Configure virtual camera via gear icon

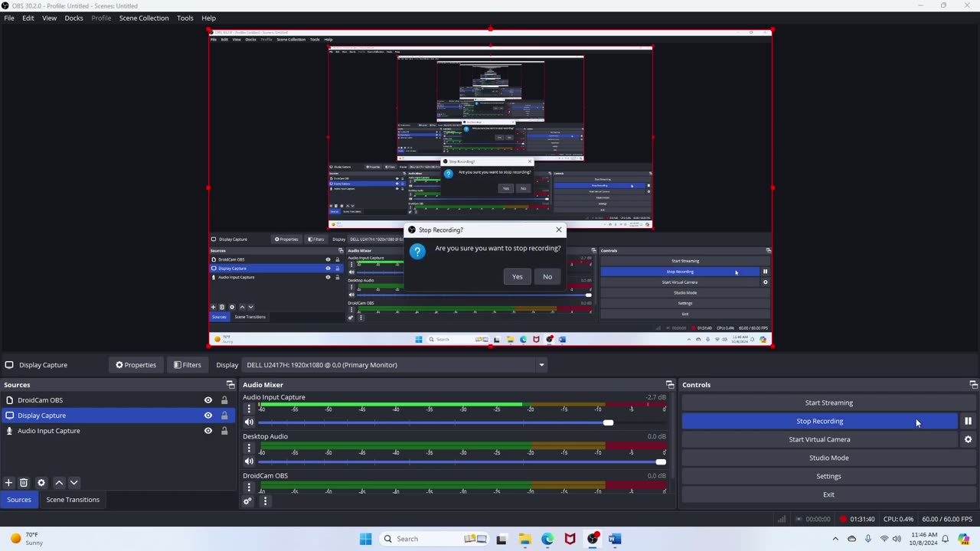(x=968, y=439)
